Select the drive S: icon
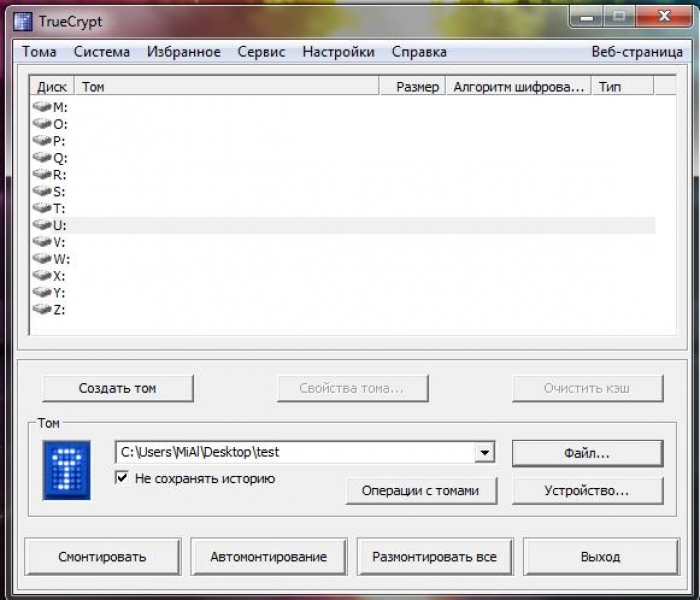Viewport: 700px width, 600px height. pyautogui.click(x=42, y=191)
